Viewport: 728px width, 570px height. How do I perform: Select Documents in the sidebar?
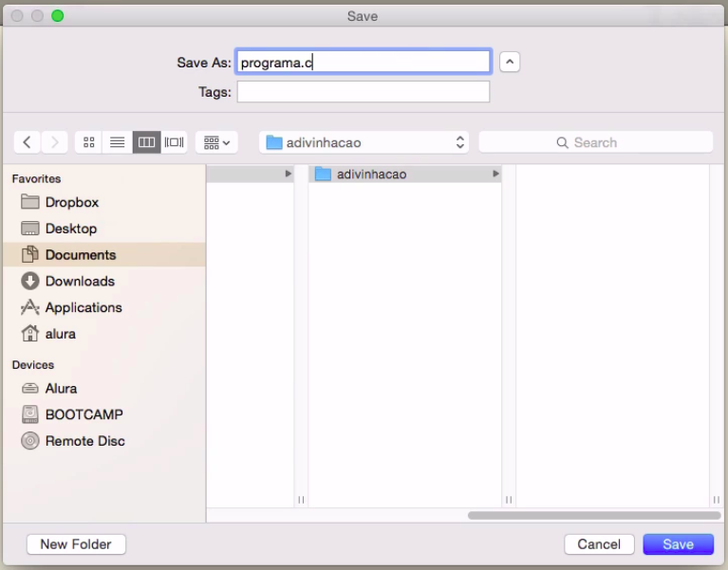coord(80,255)
